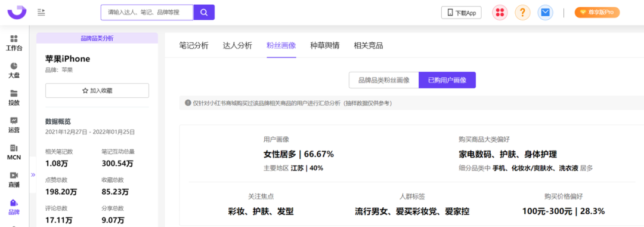
Task: Click 细分品类中 手机、化妆水/爽肤水、洗衣液 text
Action: point(518,168)
